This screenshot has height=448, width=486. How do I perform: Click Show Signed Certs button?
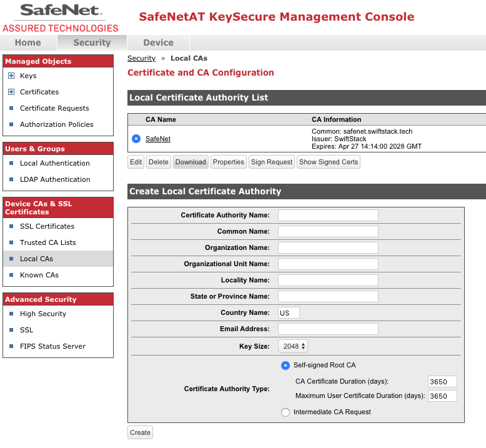tap(329, 162)
